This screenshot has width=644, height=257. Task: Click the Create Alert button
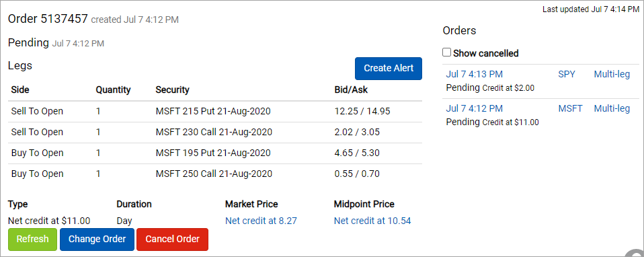point(388,68)
